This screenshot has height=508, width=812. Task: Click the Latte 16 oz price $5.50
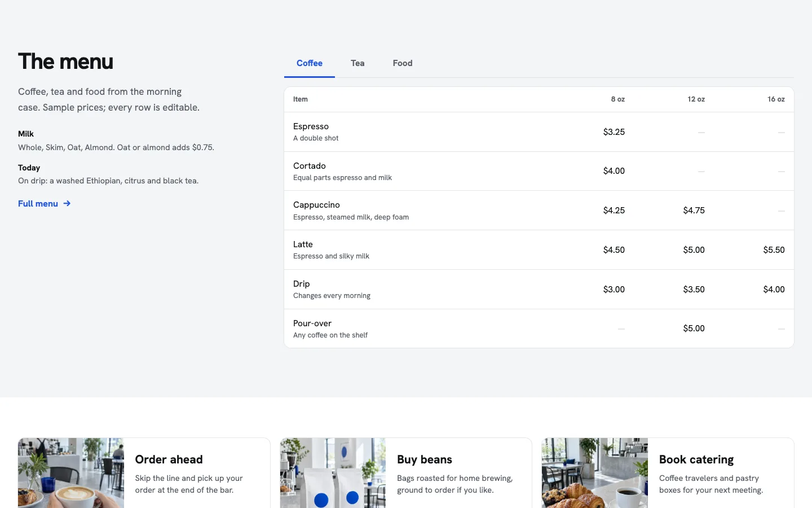tap(774, 250)
